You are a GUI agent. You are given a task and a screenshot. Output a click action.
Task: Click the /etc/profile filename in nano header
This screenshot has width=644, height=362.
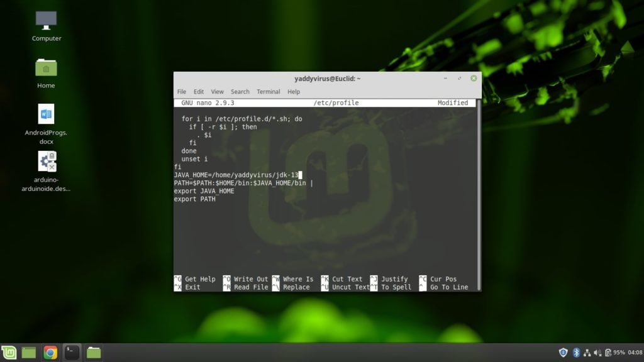pos(336,103)
